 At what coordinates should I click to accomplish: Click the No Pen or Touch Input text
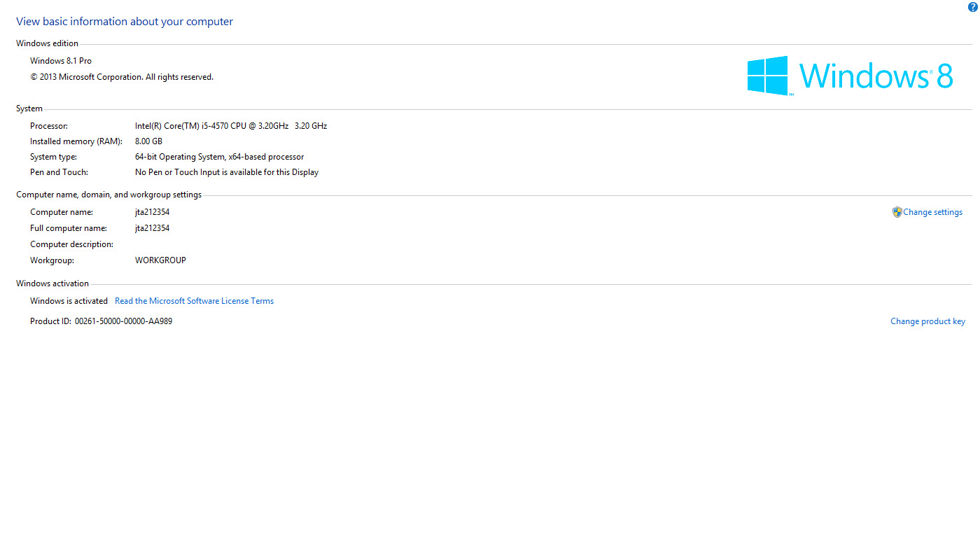[x=227, y=172]
